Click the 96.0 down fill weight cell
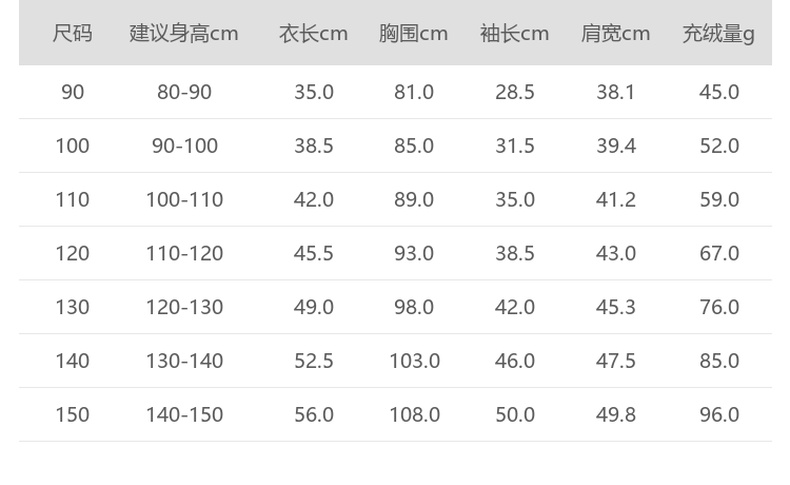790x485 pixels. click(x=719, y=414)
